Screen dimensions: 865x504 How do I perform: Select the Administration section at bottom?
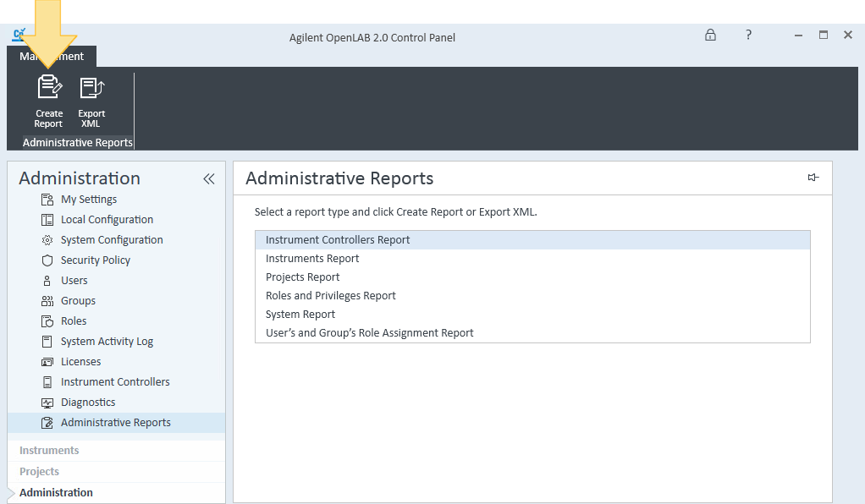pyautogui.click(x=56, y=492)
